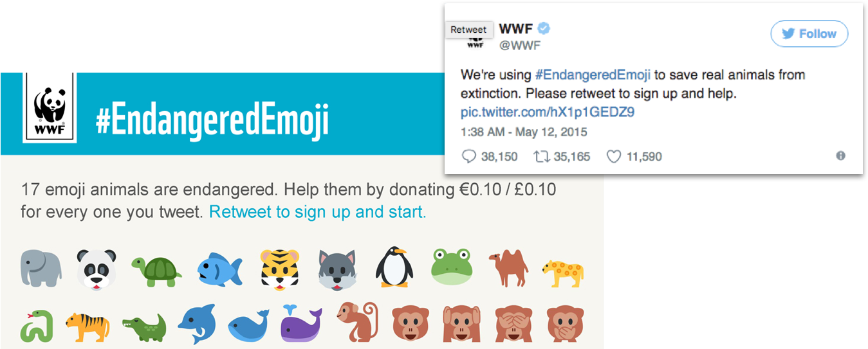Click the @WWF handle
This screenshot has width=868, height=349.
520,46
